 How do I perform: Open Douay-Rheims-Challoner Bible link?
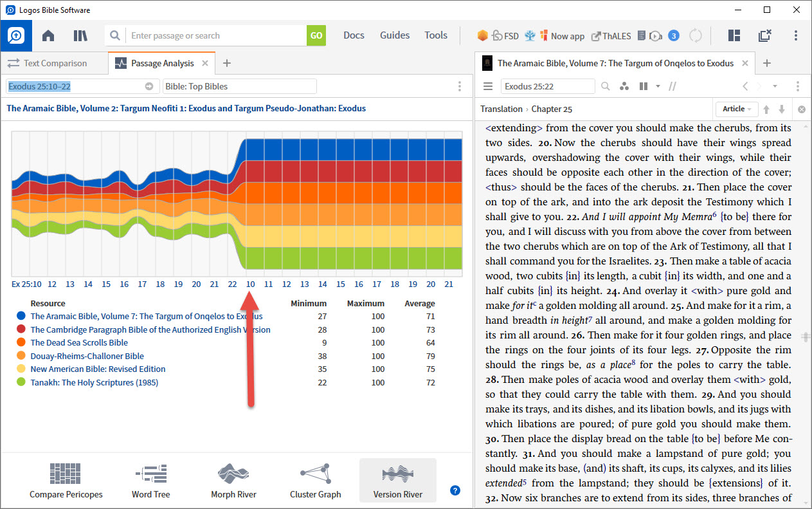(x=87, y=356)
